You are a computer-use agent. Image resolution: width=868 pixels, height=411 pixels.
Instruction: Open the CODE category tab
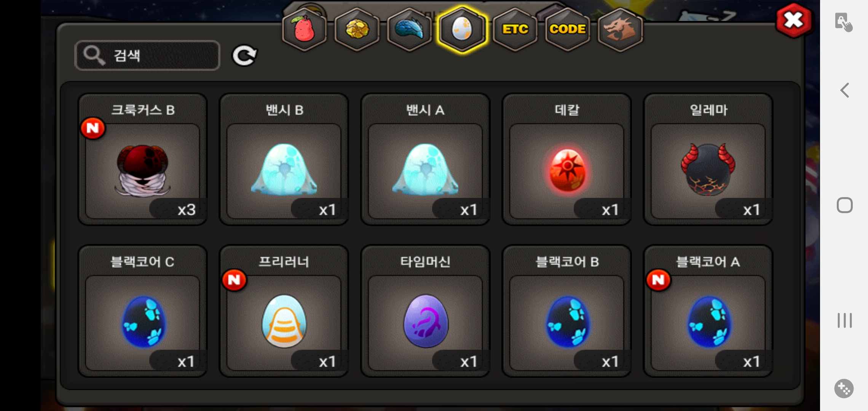pyautogui.click(x=567, y=30)
